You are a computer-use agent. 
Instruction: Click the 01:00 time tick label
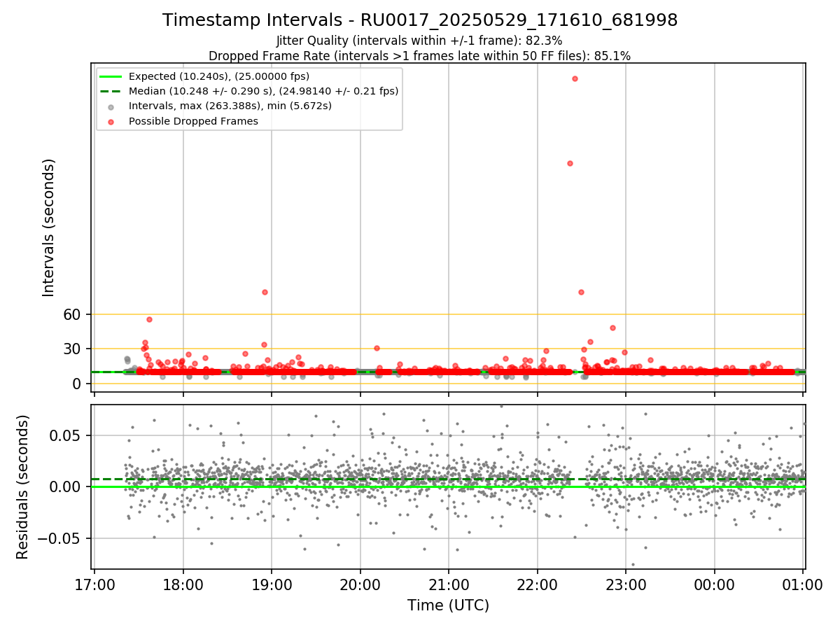(803, 584)
